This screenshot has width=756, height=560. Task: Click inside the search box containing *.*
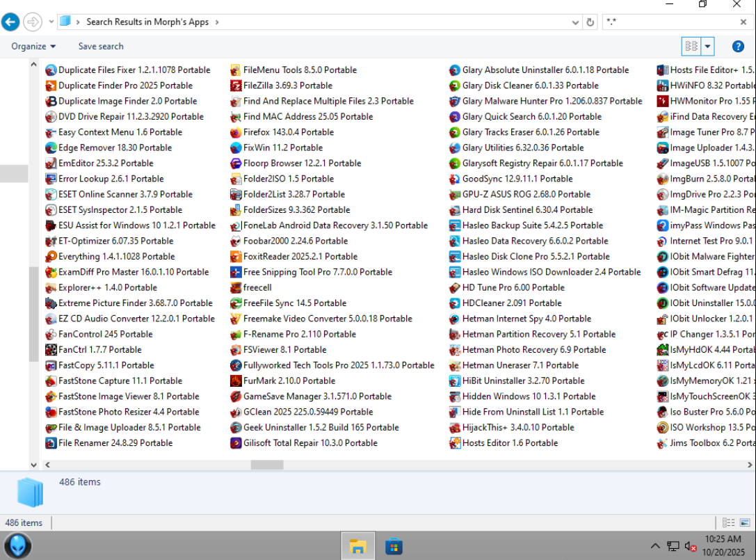[670, 22]
